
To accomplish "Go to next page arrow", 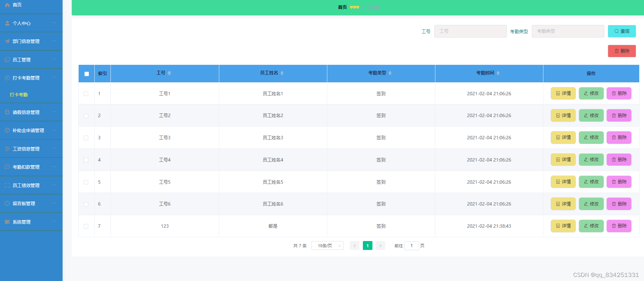I will coord(380,246).
